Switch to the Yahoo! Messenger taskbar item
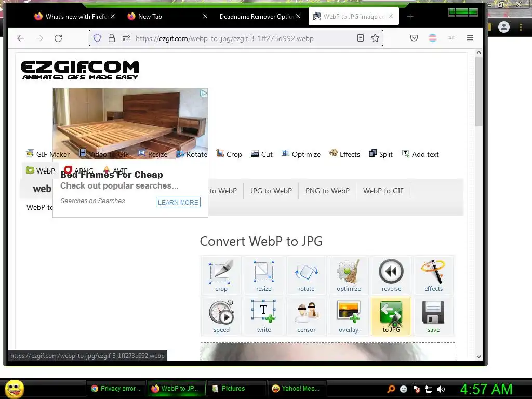The width and height of the screenshot is (532, 399). tap(297, 389)
